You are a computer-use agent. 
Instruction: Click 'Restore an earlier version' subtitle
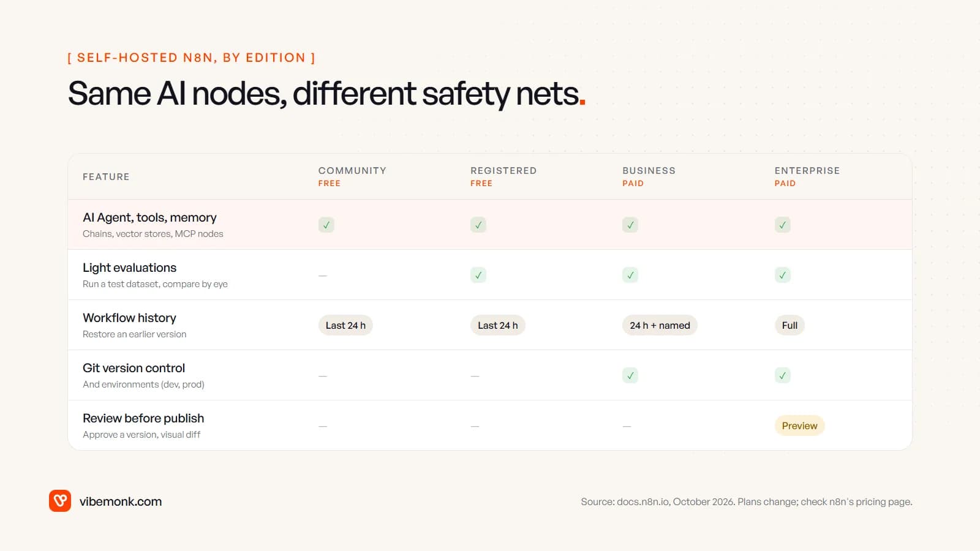134,334
